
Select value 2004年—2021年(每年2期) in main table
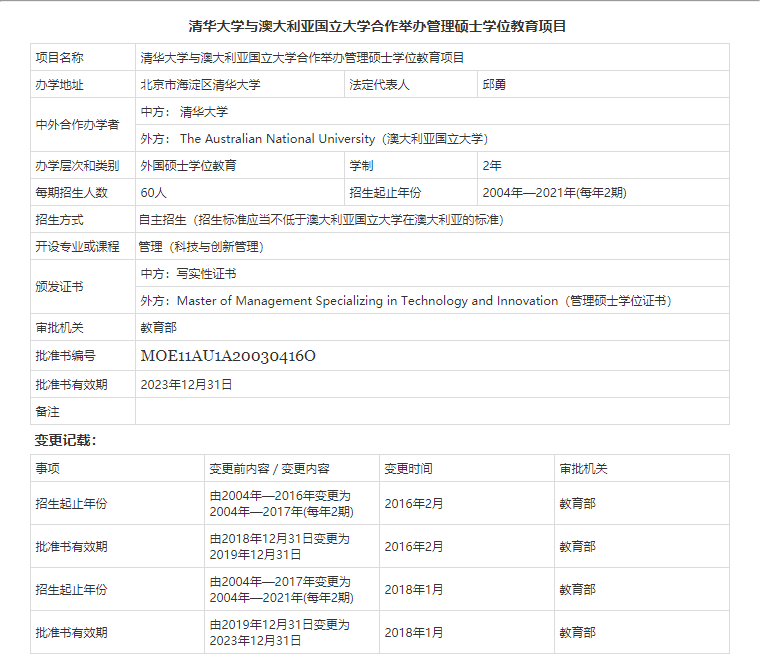[x=554, y=193]
